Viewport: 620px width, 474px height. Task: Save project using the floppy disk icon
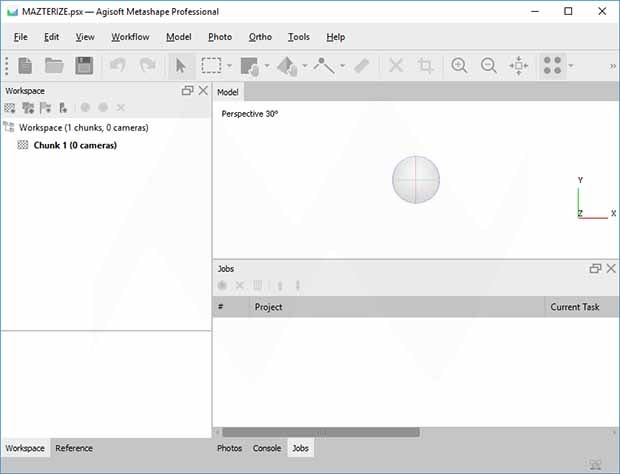[84, 66]
